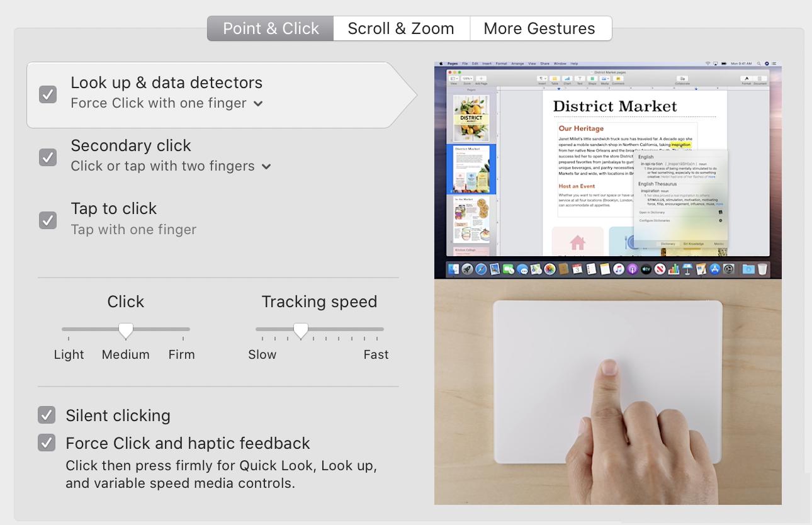Click the Safari compass icon in preview dock
This screenshot has width=812, height=525.
(481, 269)
